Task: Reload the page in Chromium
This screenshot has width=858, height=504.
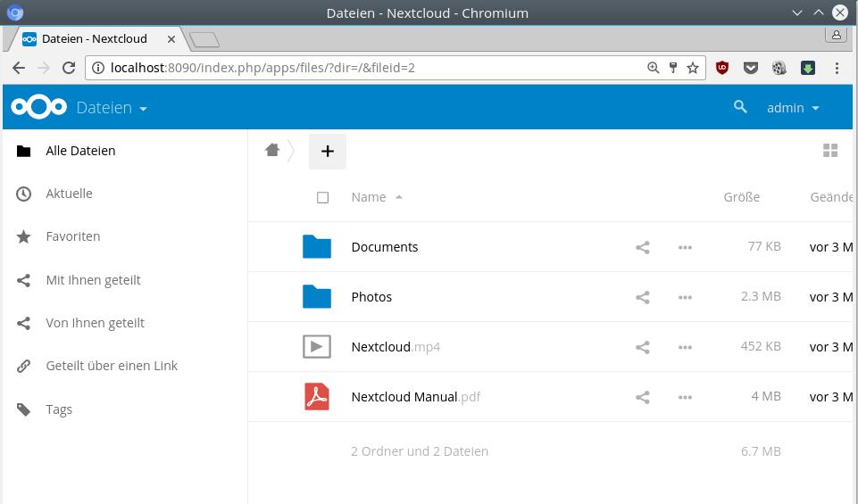Action: [69, 68]
